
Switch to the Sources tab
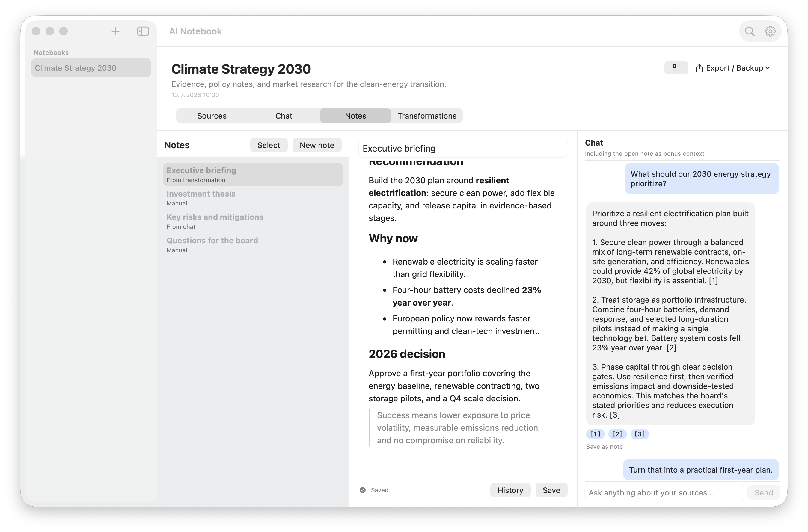[212, 116]
